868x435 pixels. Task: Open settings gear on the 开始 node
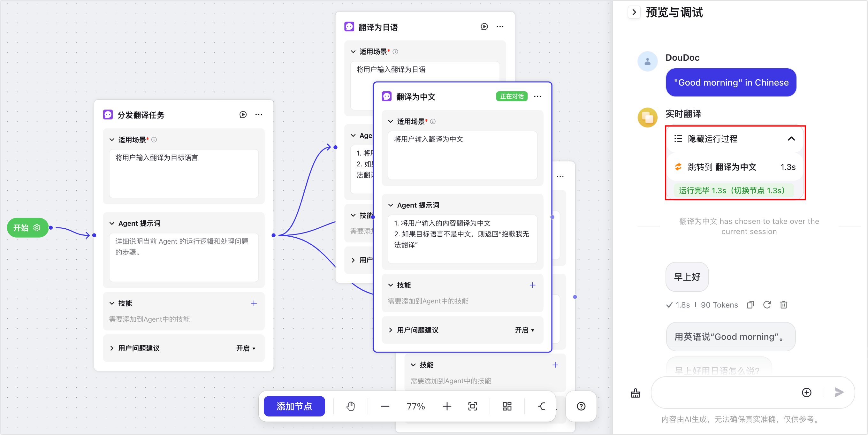pos(37,227)
